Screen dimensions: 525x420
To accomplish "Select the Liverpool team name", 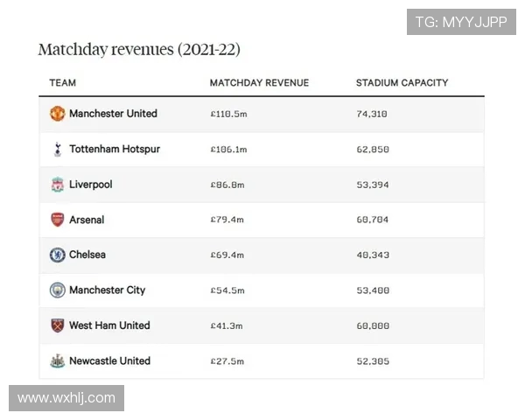I will (x=91, y=185).
